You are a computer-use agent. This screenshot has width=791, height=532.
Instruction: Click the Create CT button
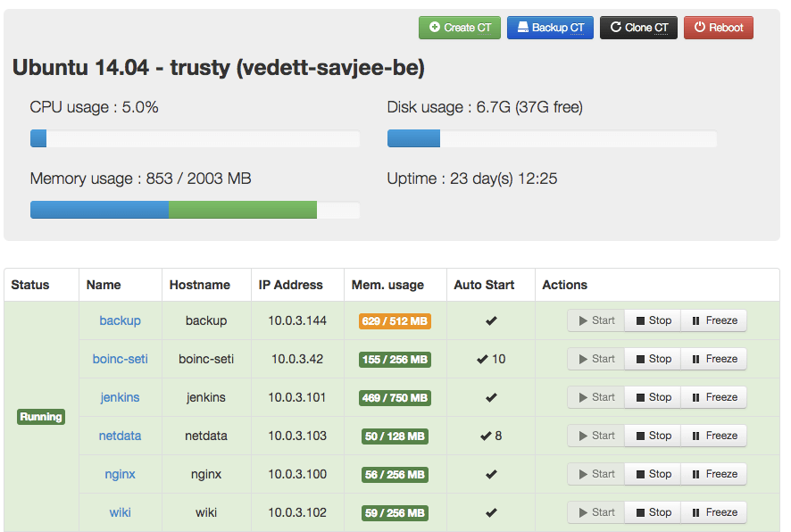point(460,28)
